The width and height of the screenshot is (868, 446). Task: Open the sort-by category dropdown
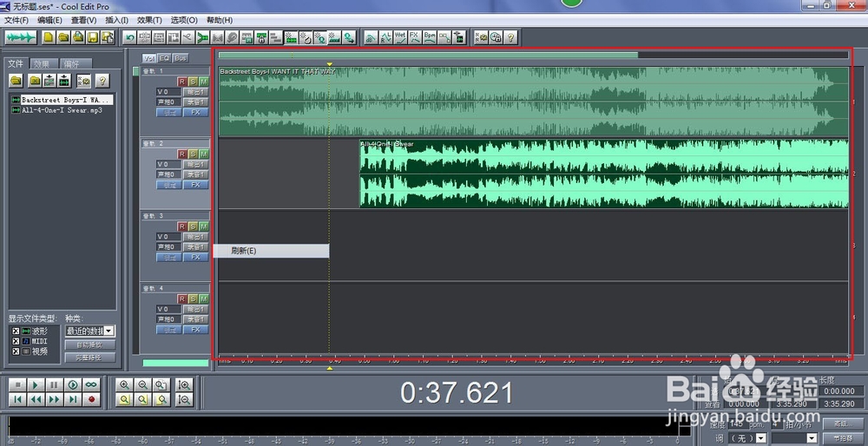(109, 331)
